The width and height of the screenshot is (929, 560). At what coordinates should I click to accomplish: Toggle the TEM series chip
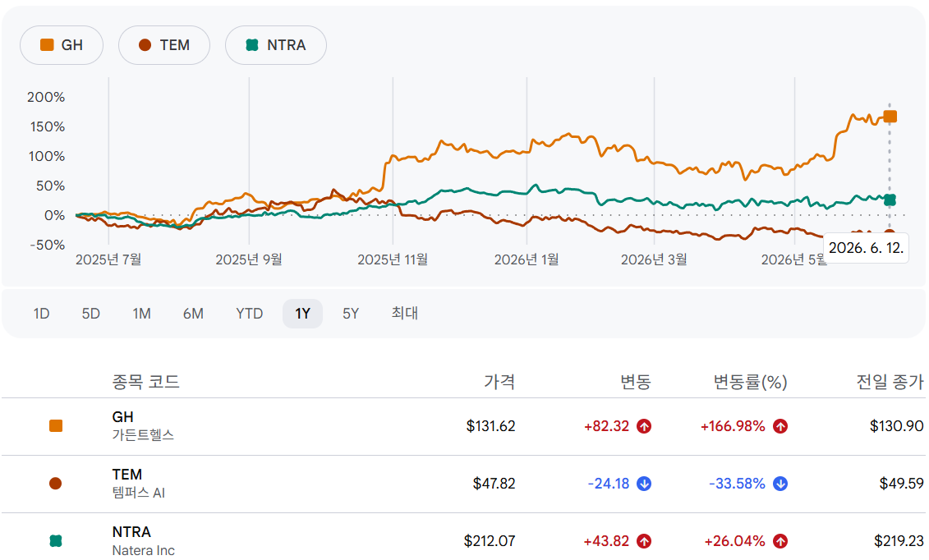click(x=164, y=45)
